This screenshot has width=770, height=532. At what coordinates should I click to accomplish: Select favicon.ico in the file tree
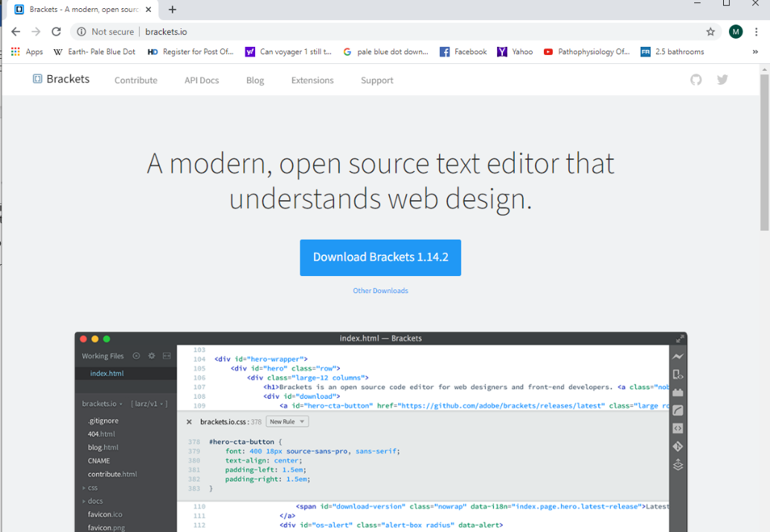pos(105,514)
